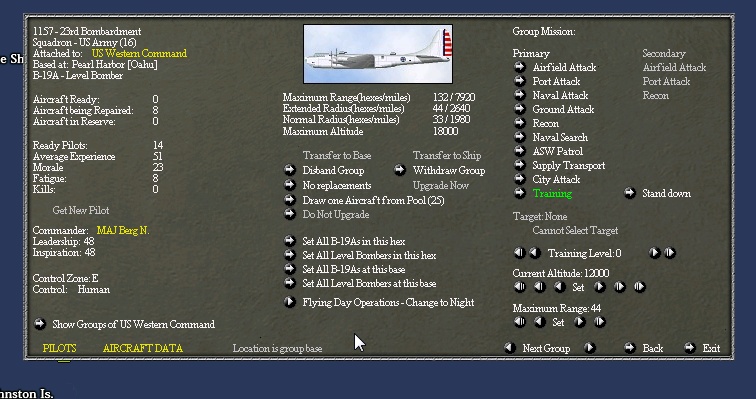Image resolution: width=756 pixels, height=399 pixels.
Task: Click arrow for Set All Level Bombers at this base
Action: tap(289, 282)
